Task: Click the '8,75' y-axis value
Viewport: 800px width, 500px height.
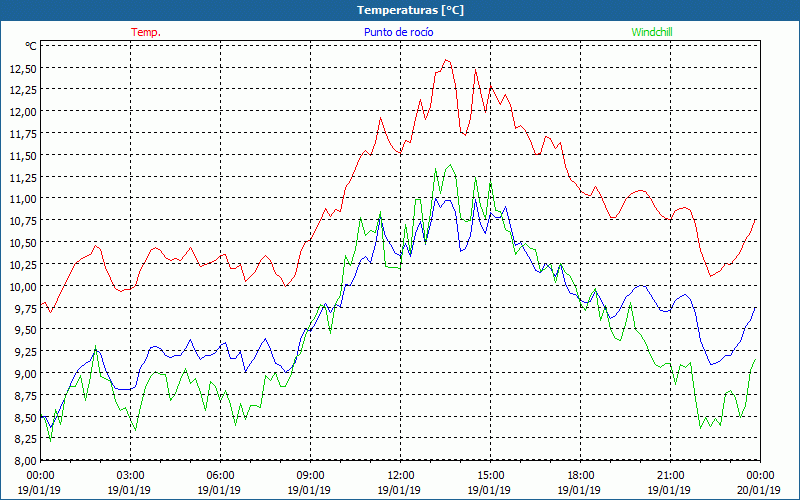Action: [x=26, y=395]
